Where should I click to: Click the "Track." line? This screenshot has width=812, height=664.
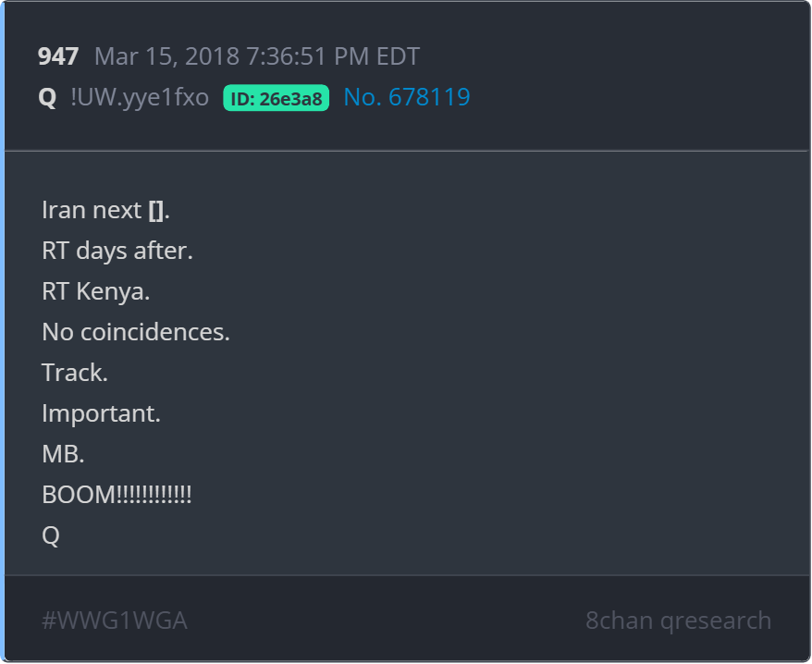pos(75,373)
